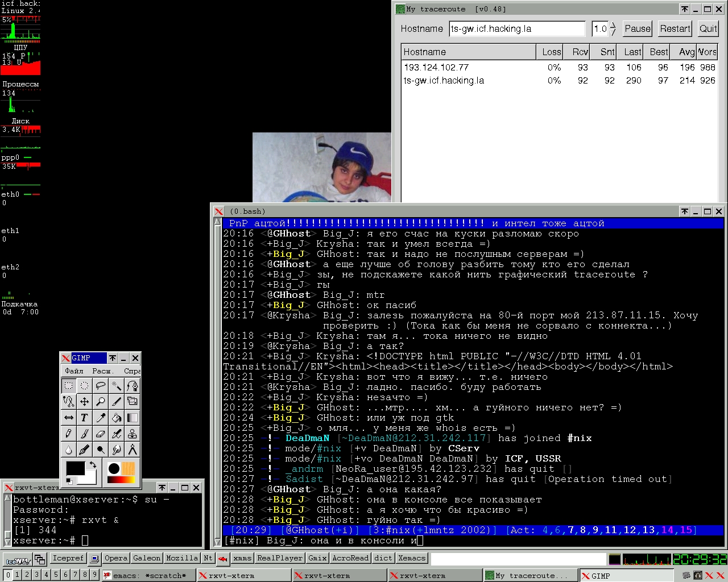This screenshot has height=582, width=728.
Task: Select the Bezier paths tool in GIMP
Action: coord(132,386)
